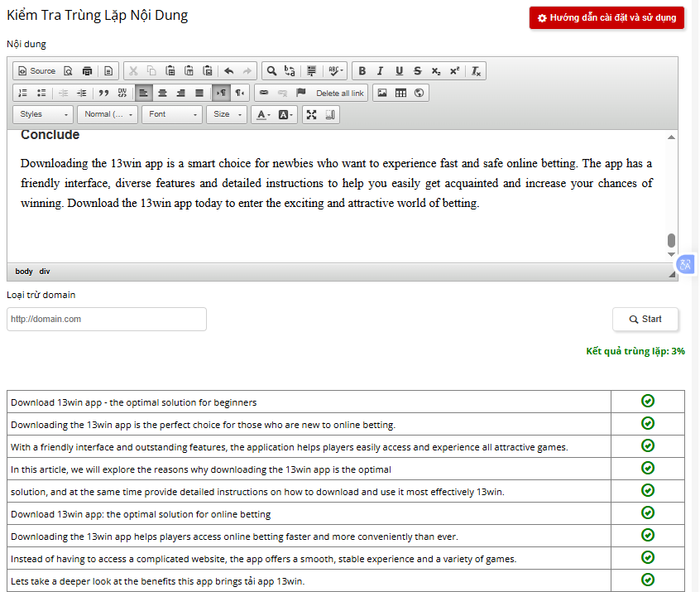The image size is (700, 592).
Task: Open the red Hướng dẫn cài đặt button
Action: [x=607, y=17]
